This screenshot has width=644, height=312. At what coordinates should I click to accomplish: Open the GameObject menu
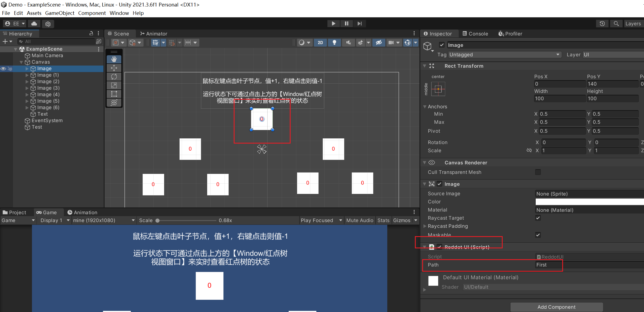60,13
